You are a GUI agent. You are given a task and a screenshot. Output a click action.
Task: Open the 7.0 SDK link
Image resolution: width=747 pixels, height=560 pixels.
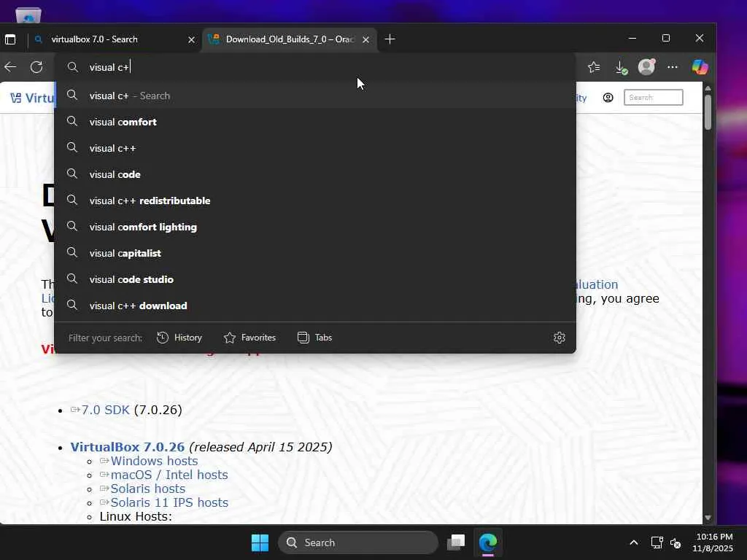[x=105, y=410]
